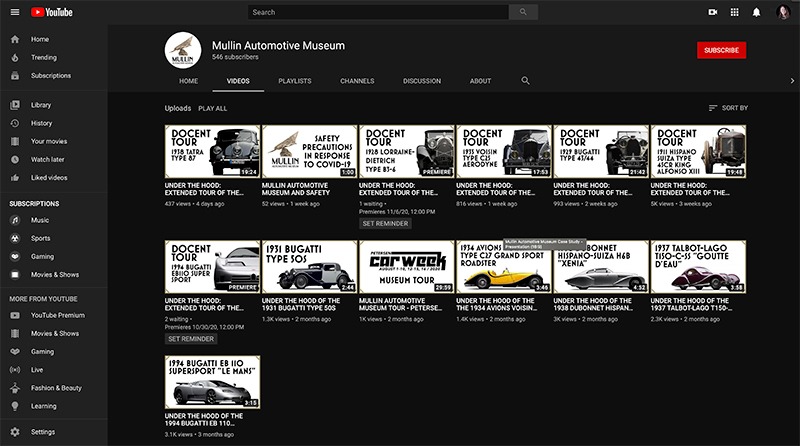Click title 'Mullin Automotive Museum Tour - Peterse...'
Screen dimensions: 800x446
point(401,305)
